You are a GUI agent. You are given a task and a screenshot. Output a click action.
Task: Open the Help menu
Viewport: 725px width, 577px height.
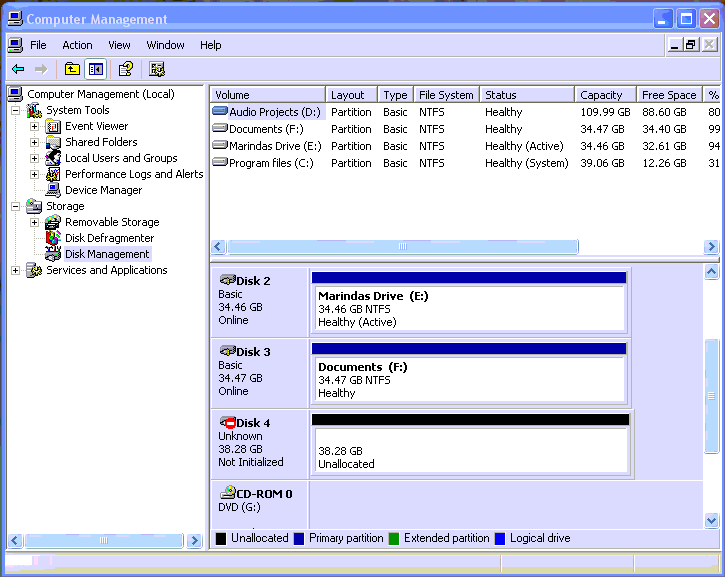210,45
